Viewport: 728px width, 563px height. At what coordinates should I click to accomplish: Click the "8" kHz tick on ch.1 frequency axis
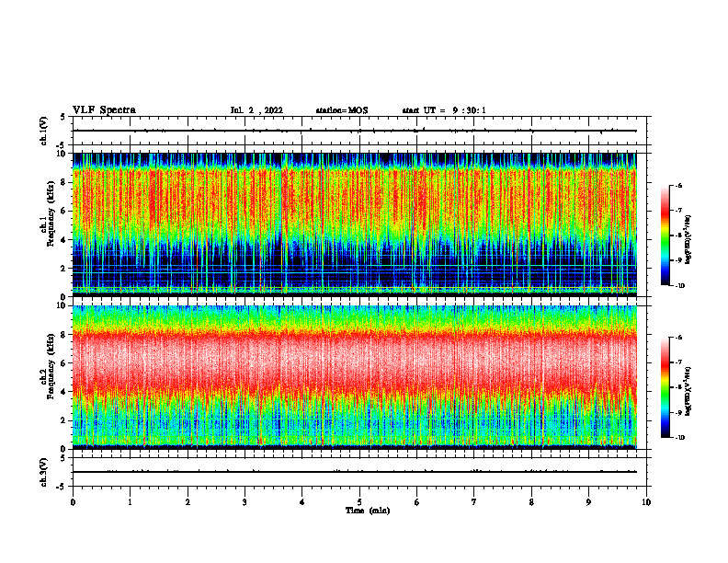[64, 182]
